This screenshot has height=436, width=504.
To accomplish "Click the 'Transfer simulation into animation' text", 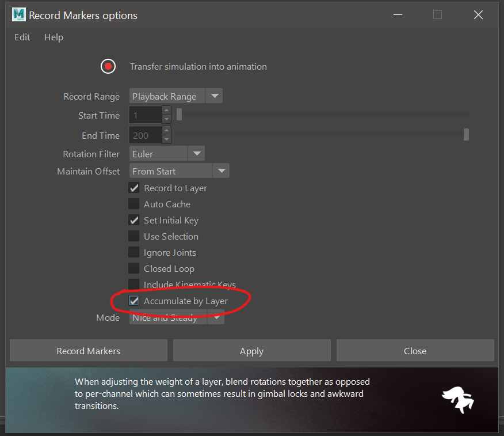I will [x=198, y=67].
